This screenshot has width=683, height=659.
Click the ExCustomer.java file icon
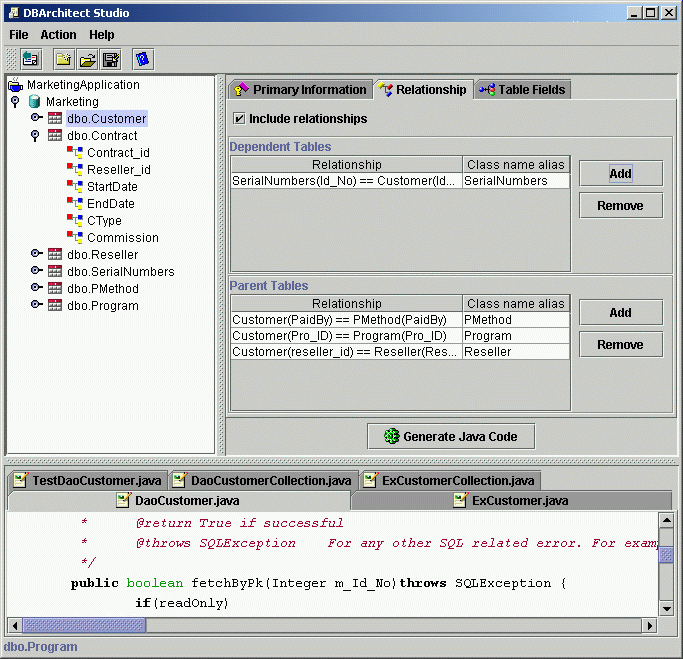pos(460,500)
